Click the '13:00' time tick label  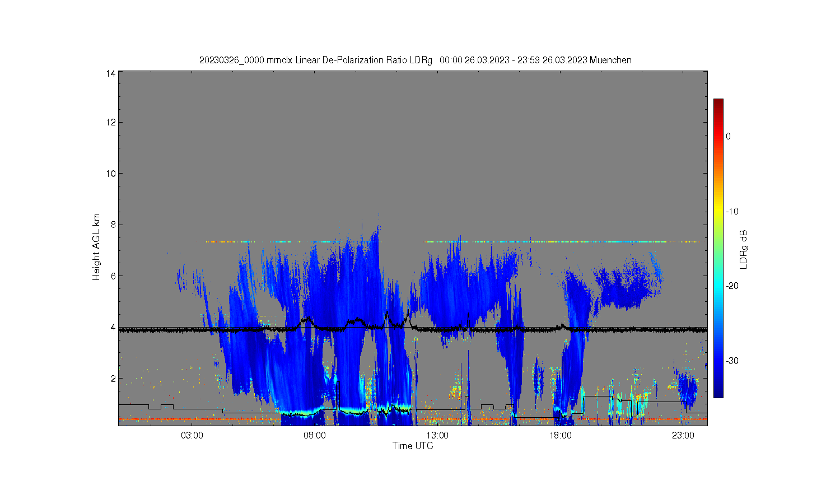pyautogui.click(x=437, y=436)
